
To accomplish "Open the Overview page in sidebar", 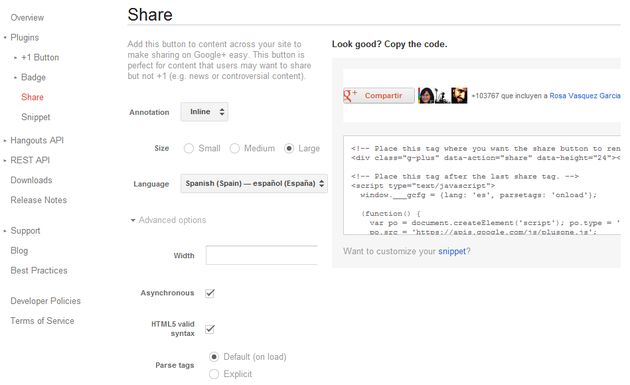I will (x=27, y=18).
